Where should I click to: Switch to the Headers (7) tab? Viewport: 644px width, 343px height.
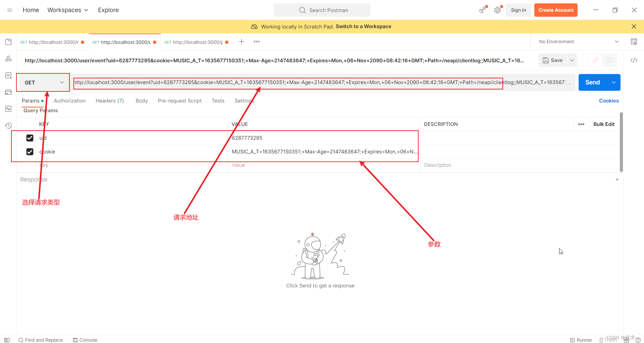(x=110, y=101)
